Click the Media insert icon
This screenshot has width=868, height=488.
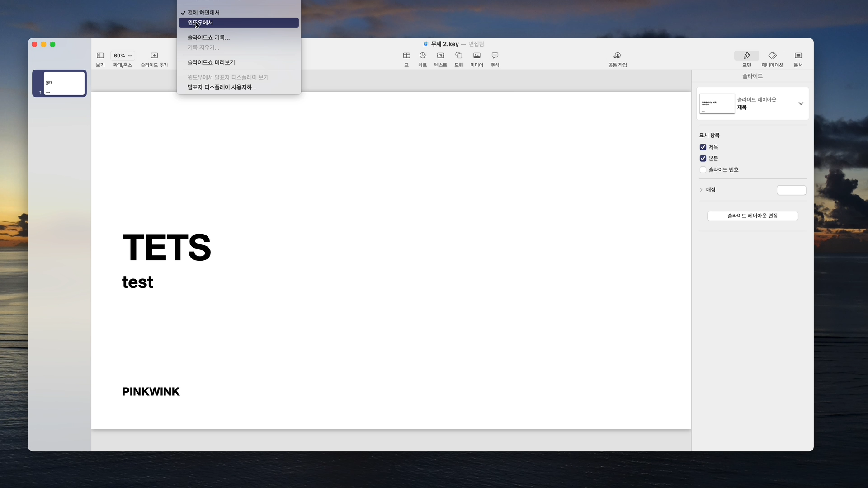pos(476,56)
